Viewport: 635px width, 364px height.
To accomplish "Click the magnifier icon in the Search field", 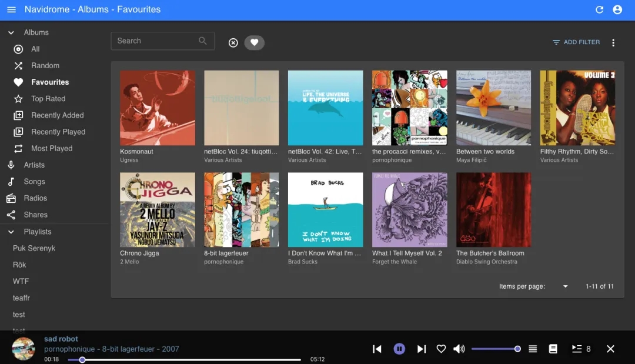I will pyautogui.click(x=202, y=41).
